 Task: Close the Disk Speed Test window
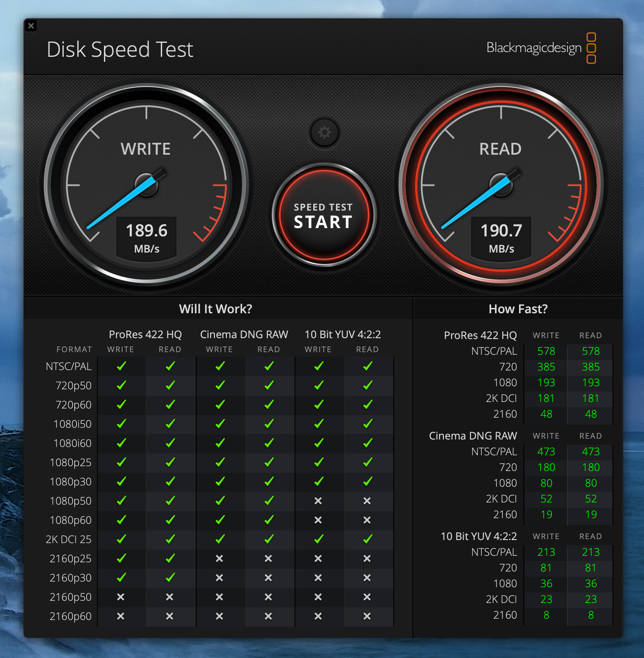click(x=31, y=26)
